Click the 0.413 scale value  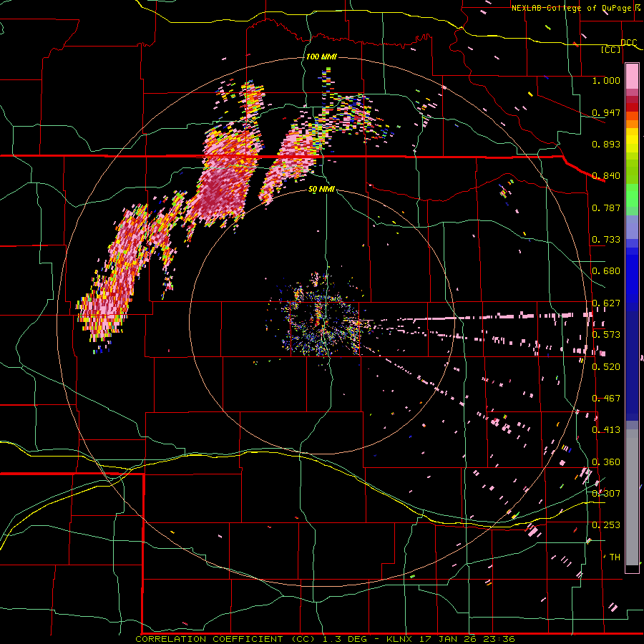(606, 430)
